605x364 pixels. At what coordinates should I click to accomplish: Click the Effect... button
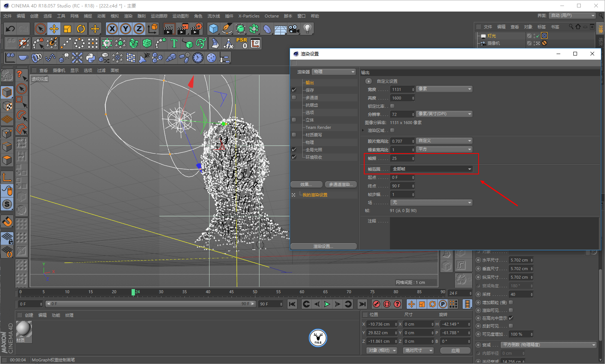tap(306, 184)
